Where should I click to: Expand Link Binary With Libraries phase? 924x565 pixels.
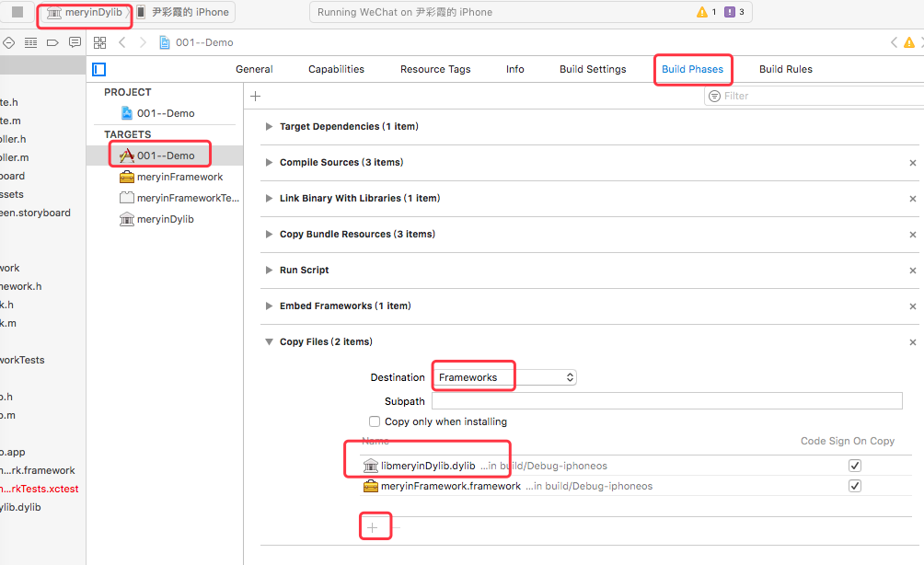coord(269,199)
